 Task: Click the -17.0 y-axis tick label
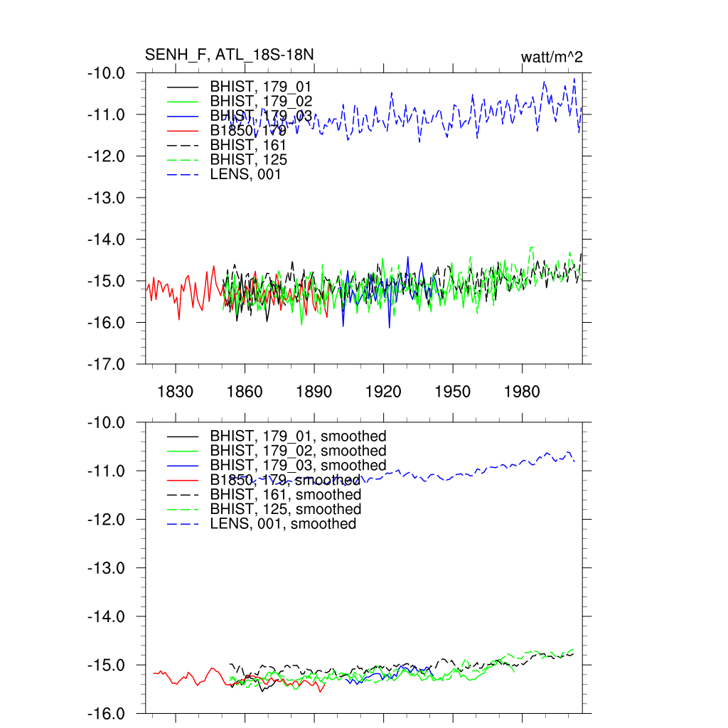point(106,364)
